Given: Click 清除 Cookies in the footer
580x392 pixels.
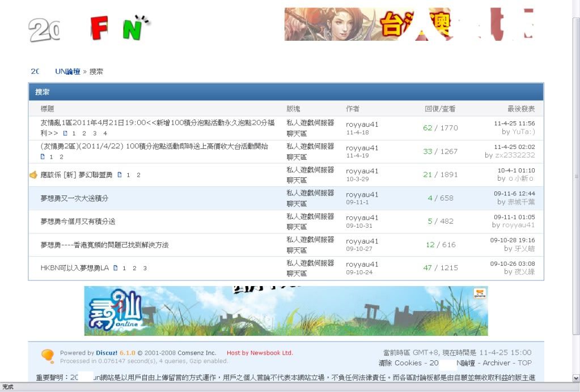Looking at the screenshot, I should pyautogui.click(x=400, y=363).
